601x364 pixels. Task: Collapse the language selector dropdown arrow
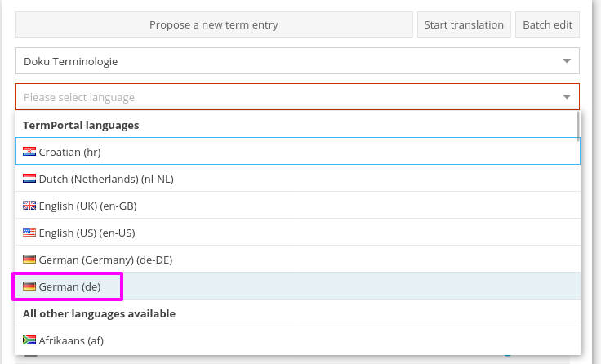pyautogui.click(x=567, y=97)
